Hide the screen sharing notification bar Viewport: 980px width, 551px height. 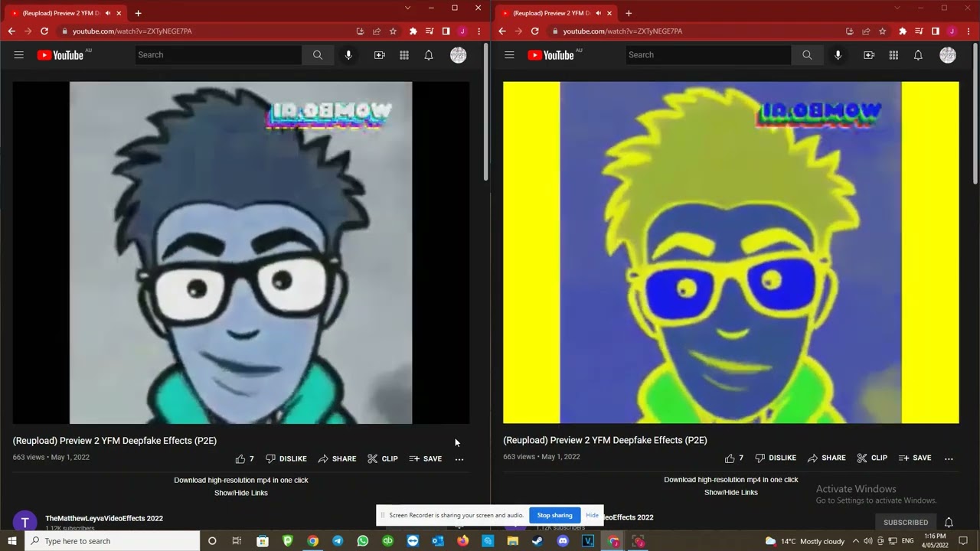592,515
